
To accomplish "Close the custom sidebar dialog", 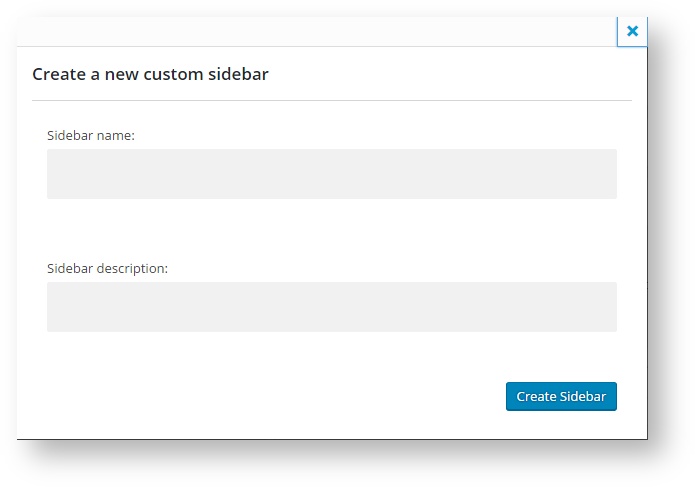I will pyautogui.click(x=632, y=31).
